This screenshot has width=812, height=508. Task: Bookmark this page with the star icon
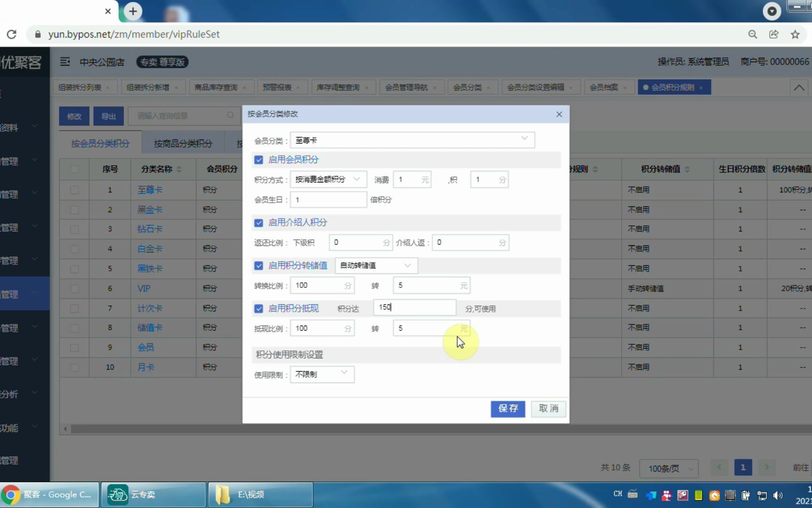pos(795,34)
